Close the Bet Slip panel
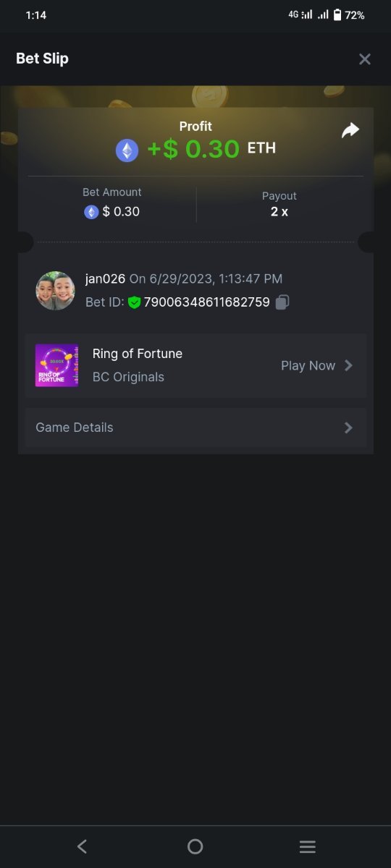Viewport: 391px width, 868px height. (365, 59)
